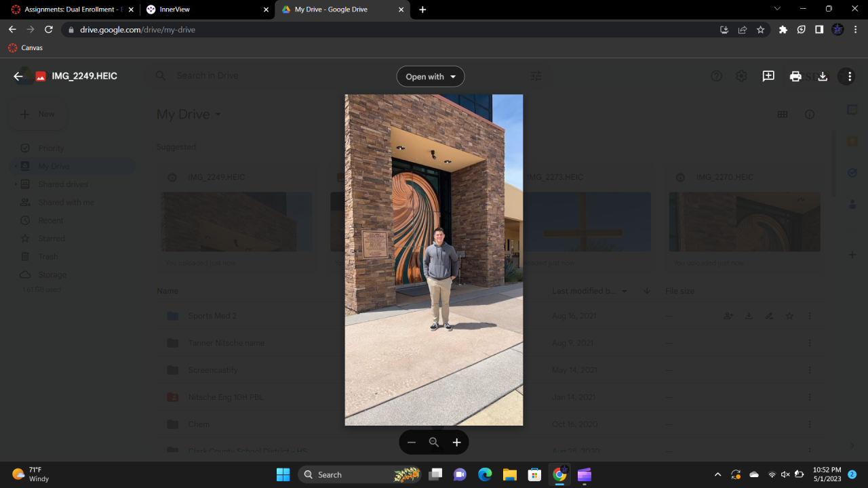Open a new browser tab
868x488 pixels.
point(422,9)
